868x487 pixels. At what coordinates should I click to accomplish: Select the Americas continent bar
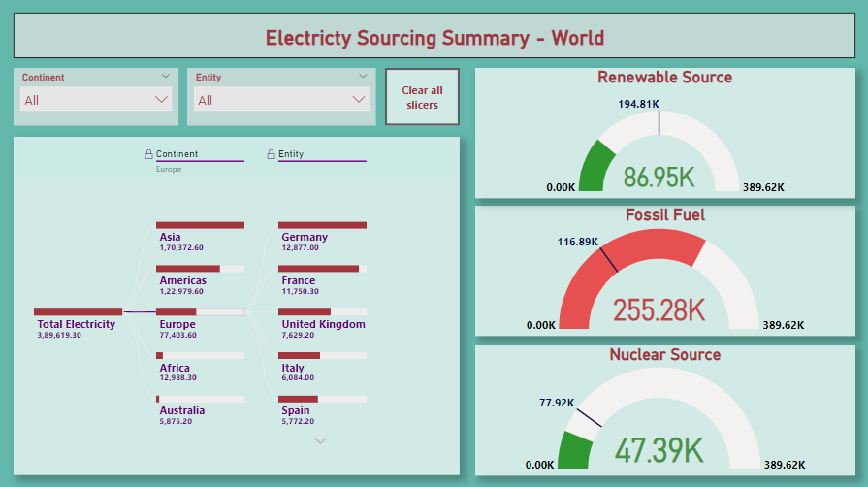click(200, 269)
